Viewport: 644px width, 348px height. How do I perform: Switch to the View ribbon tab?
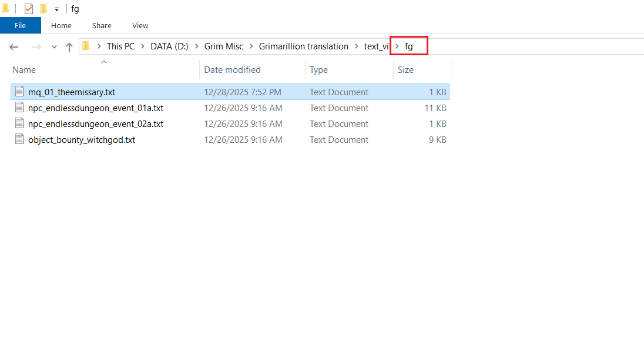pos(140,25)
